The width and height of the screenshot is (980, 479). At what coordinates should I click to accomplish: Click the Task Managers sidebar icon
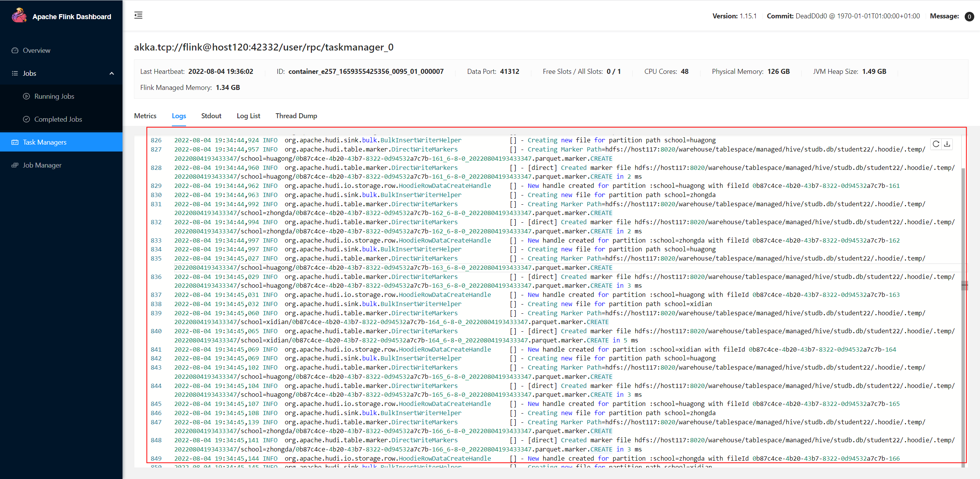15,142
